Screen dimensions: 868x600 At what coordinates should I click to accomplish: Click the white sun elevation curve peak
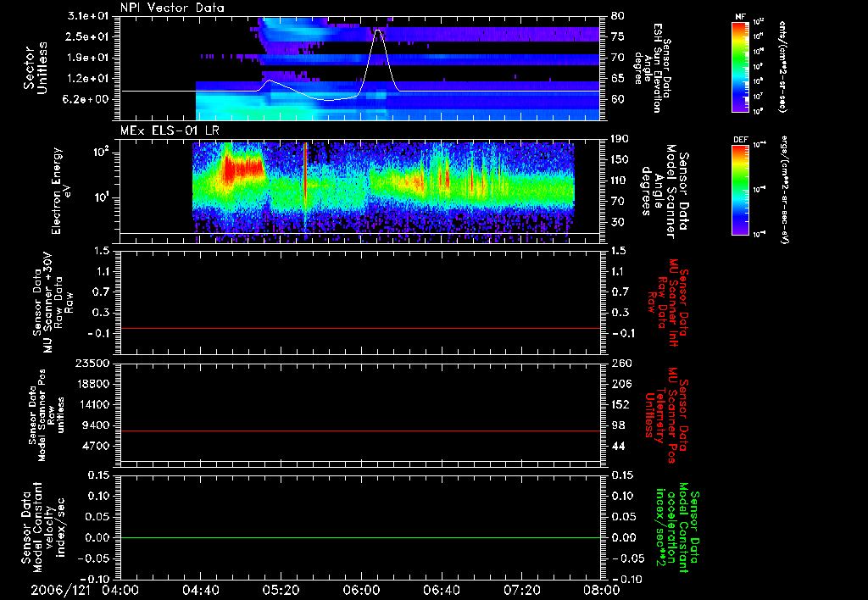[x=377, y=31]
